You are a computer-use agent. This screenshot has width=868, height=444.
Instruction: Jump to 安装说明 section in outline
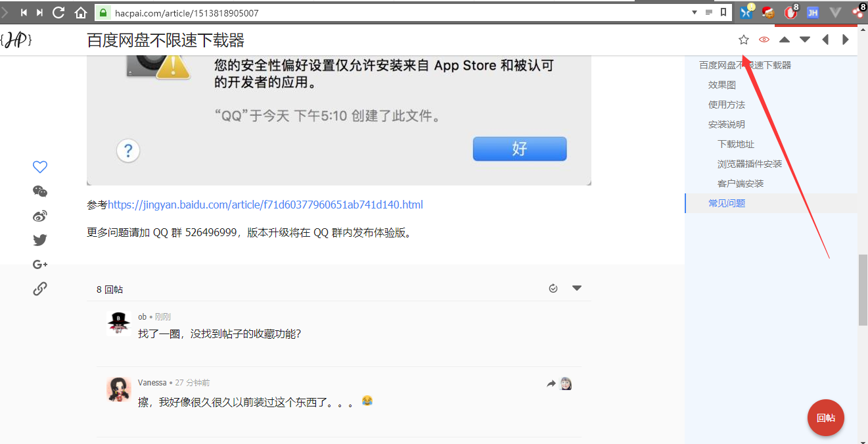727,124
